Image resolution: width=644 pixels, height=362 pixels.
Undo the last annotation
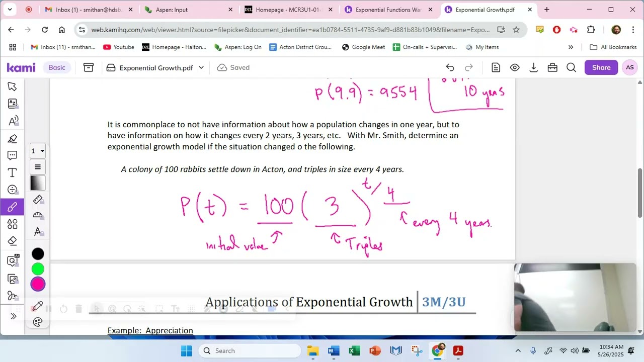click(x=450, y=67)
